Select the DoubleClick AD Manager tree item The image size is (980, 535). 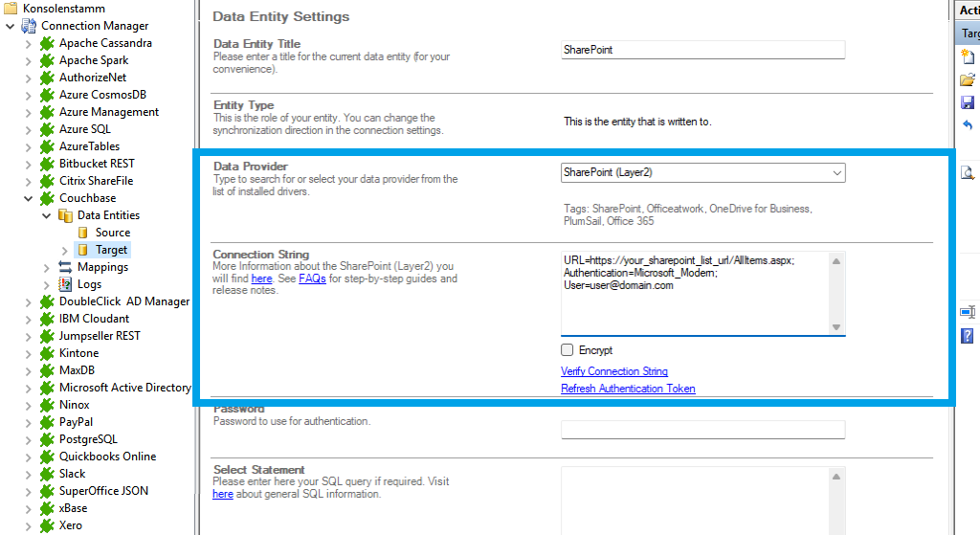124,301
